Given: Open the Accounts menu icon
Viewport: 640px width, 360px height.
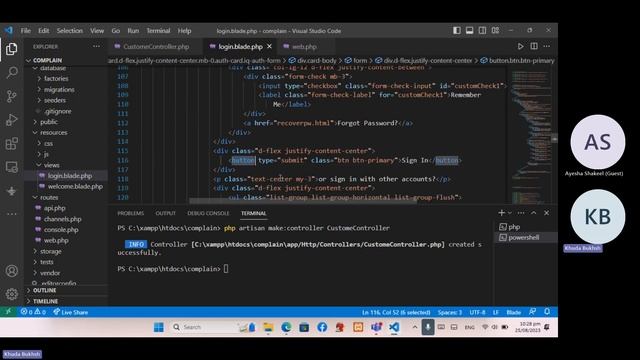Looking at the screenshot, I should coord(11,271).
